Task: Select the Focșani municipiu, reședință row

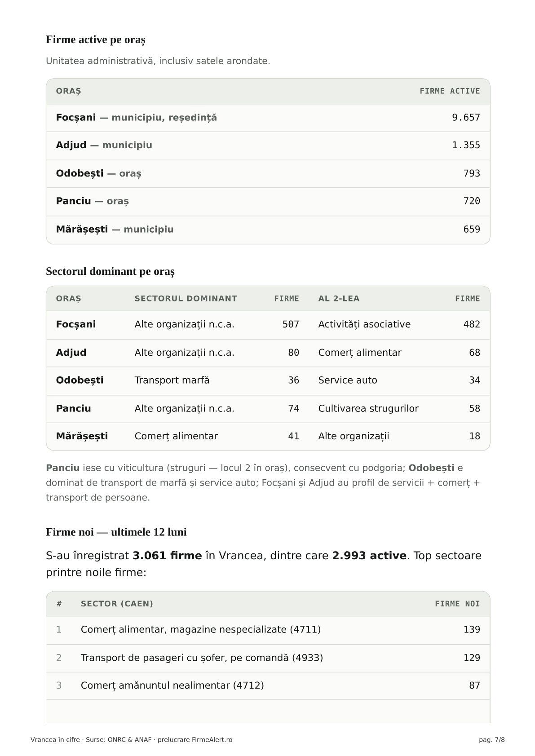Action: click(x=268, y=118)
